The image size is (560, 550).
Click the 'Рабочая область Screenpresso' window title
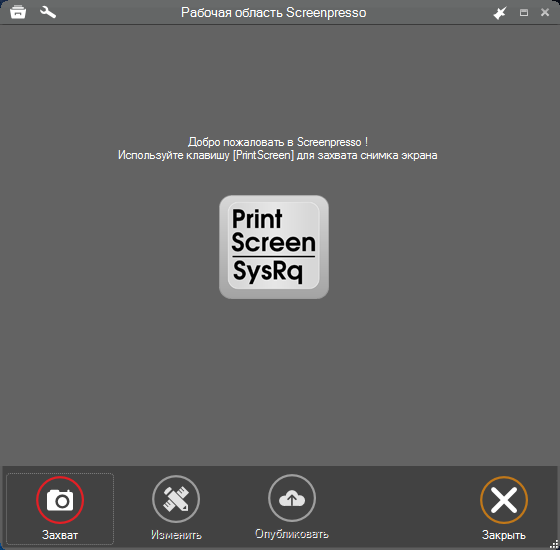point(274,12)
